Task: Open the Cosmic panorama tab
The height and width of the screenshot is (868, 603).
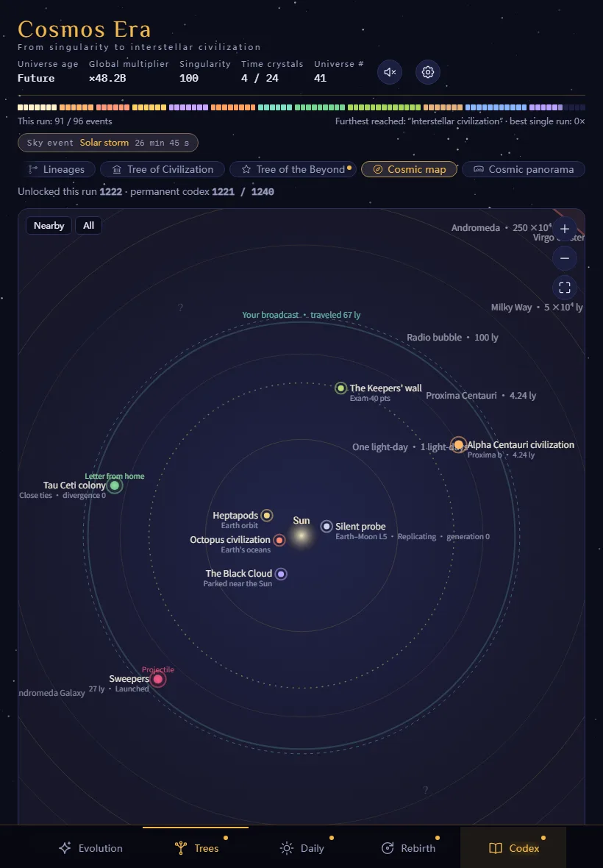Action: (x=524, y=169)
